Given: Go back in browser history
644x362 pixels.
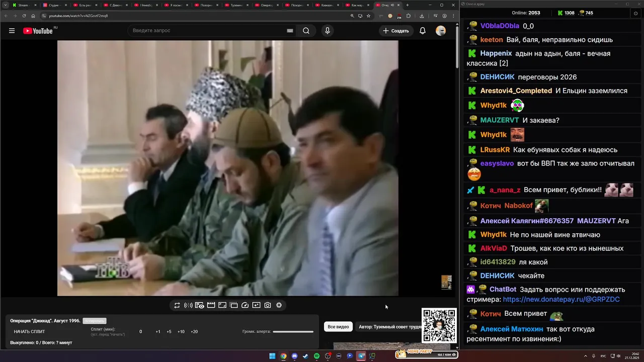Looking at the screenshot, I should click(x=6, y=16).
